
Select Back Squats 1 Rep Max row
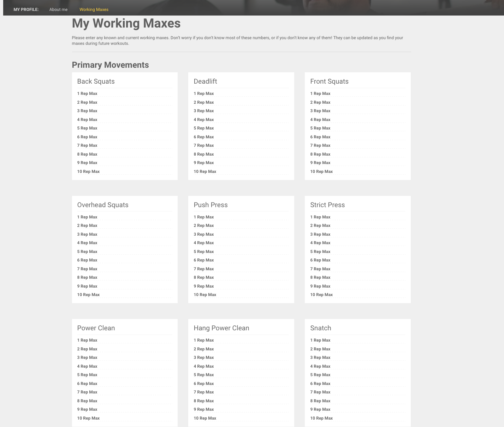point(125,94)
